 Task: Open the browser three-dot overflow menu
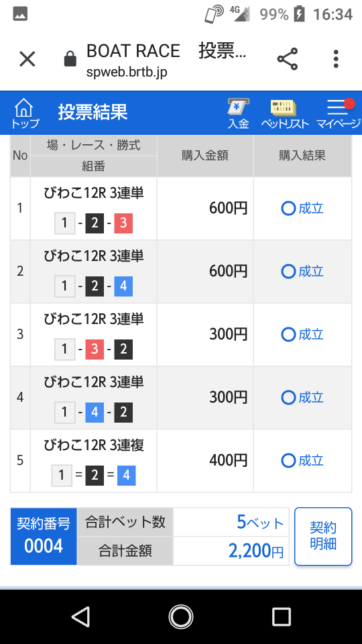point(336,59)
